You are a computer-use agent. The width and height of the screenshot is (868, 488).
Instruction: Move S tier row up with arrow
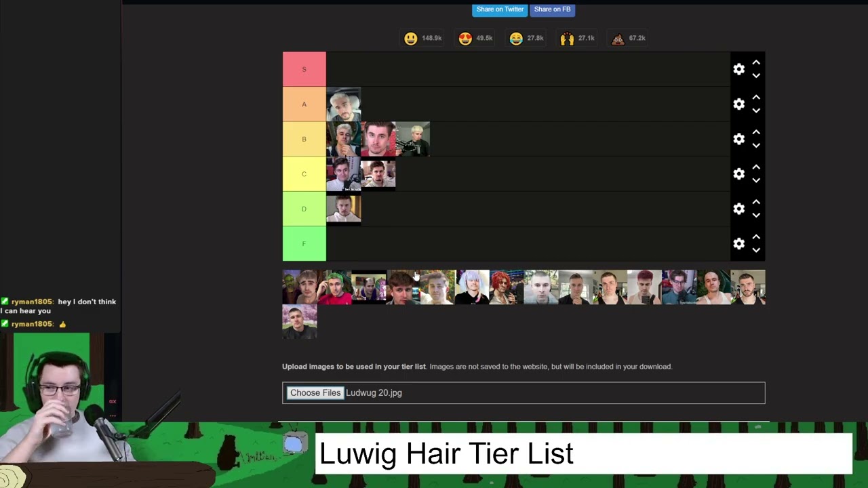(x=756, y=63)
